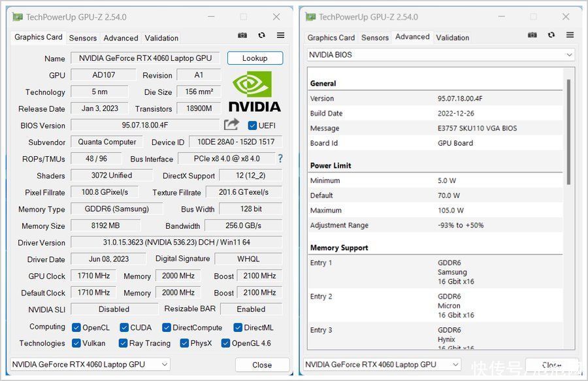Click the Shaders field showing 3072 Unified
The image size is (588, 381).
(x=112, y=176)
